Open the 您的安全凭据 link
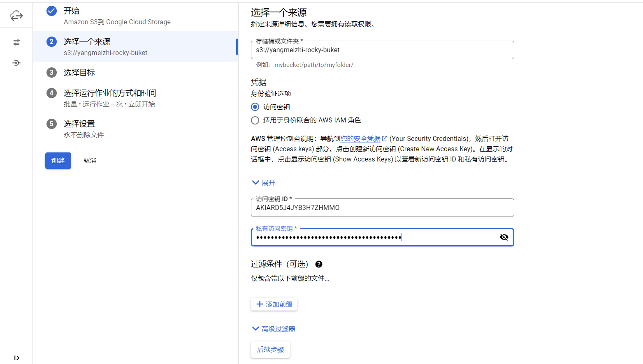 (360, 139)
